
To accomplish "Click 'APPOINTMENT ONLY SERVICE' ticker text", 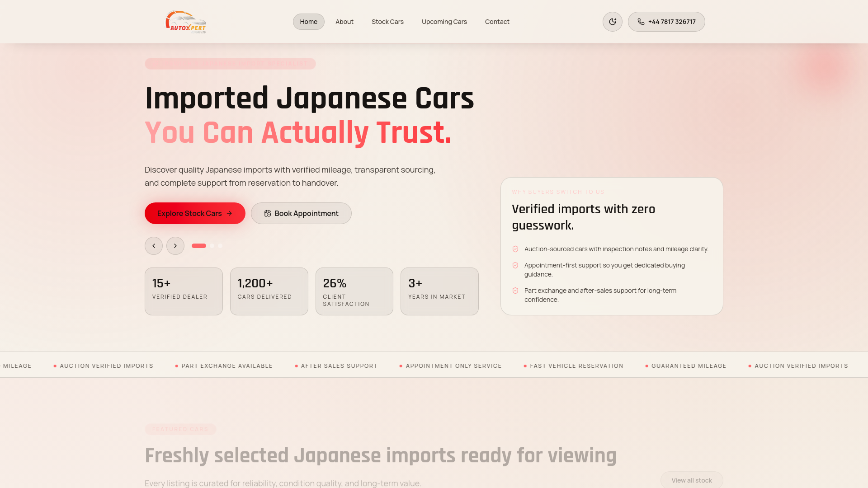I will pyautogui.click(x=453, y=366).
